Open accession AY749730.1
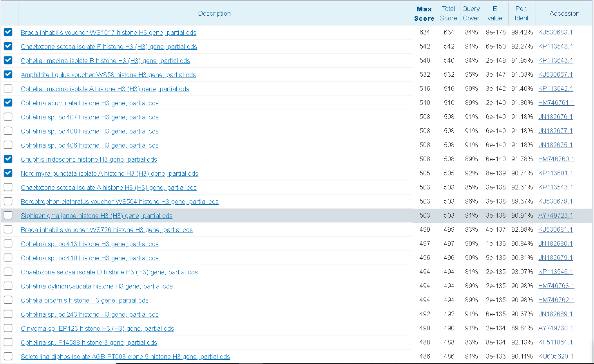This screenshot has width=594, height=364. (556, 328)
